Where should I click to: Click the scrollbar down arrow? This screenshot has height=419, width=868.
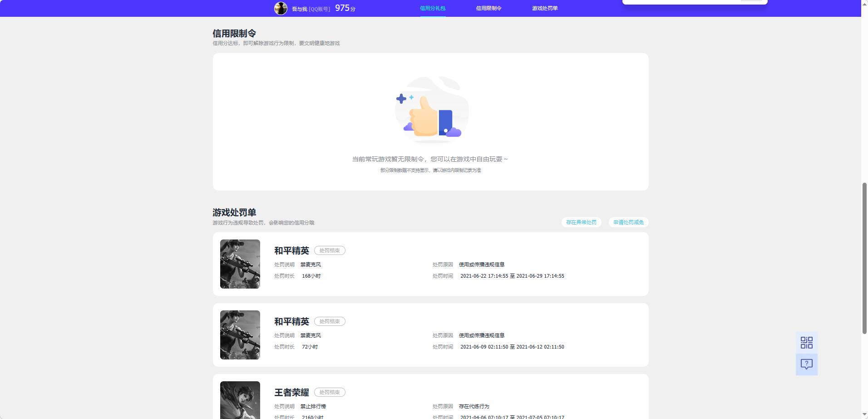(864, 415)
